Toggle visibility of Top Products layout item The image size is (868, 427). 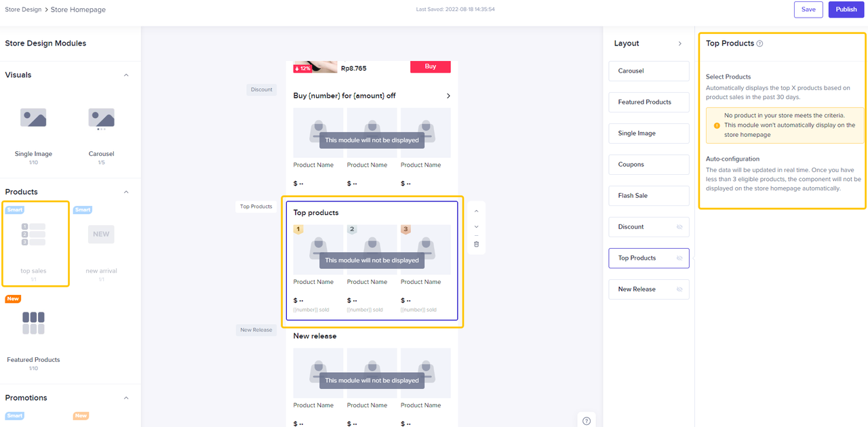click(679, 258)
